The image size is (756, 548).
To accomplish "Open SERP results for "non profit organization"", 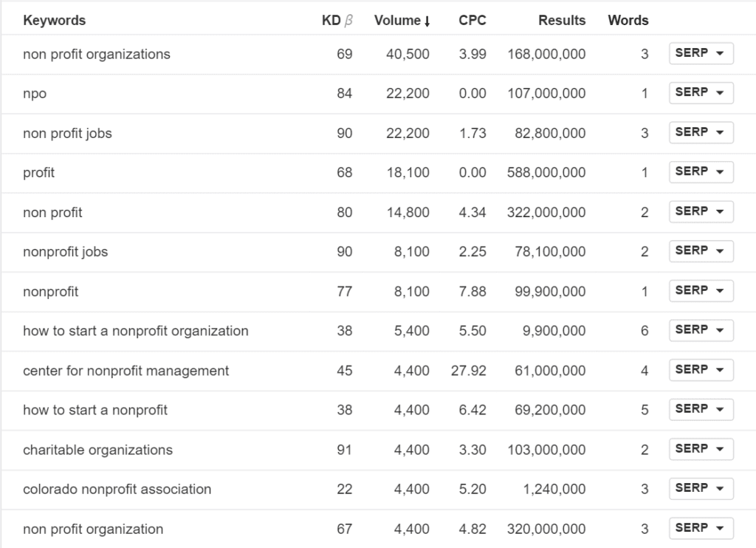I will 700,528.
